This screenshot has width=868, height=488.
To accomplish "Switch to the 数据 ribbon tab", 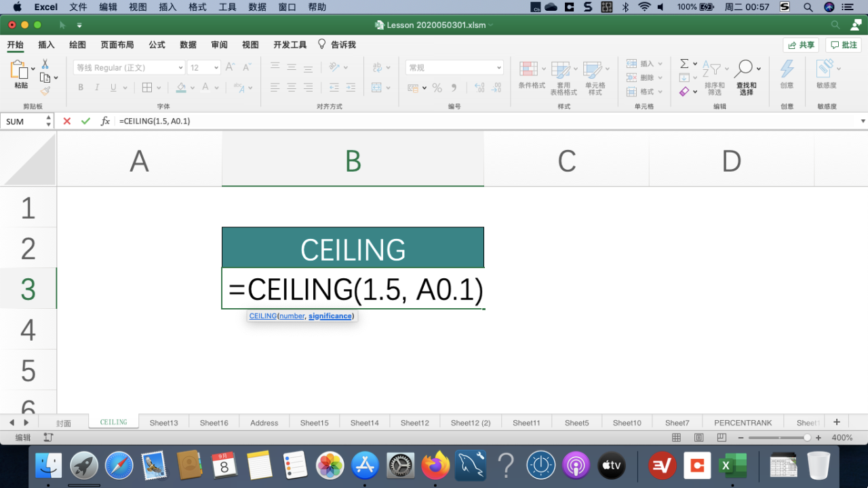I will tap(188, 45).
